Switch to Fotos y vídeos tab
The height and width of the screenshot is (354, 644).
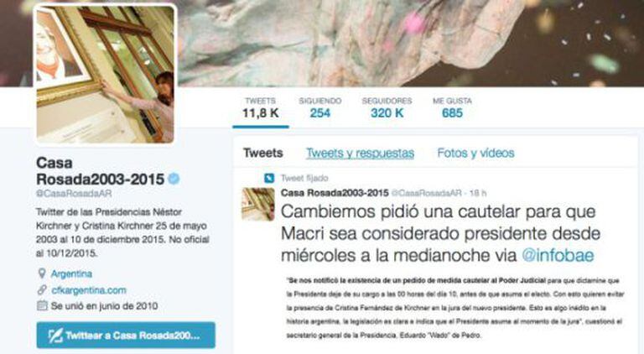tap(475, 154)
